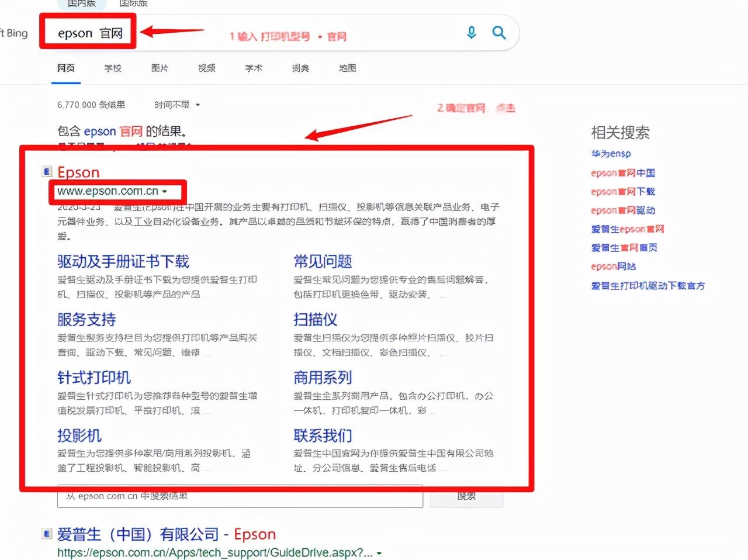Click the 搜索 button beside site search box
This screenshot has width=748, height=560.
[466, 496]
